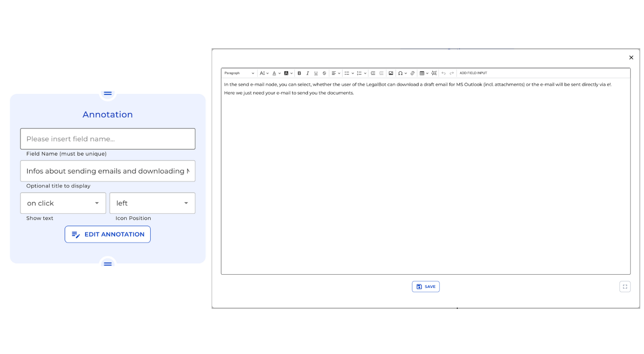
Task: Apply bold formatting in the editor
Action: 299,73
